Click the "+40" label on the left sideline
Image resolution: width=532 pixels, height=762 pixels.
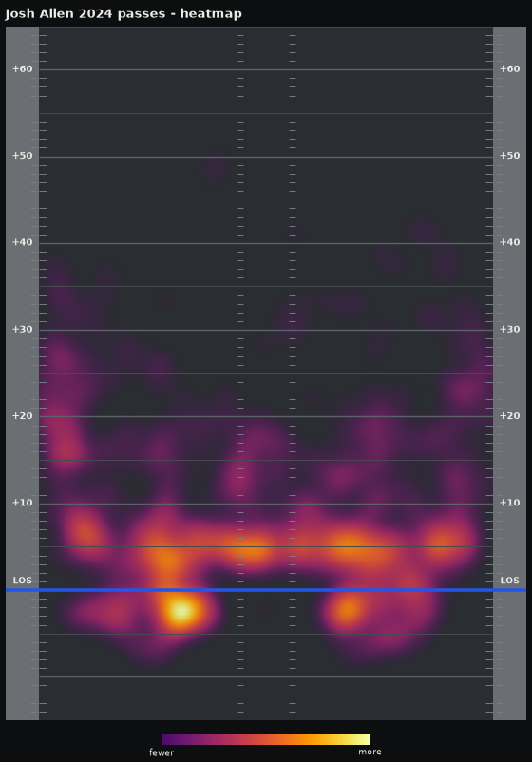23,242
